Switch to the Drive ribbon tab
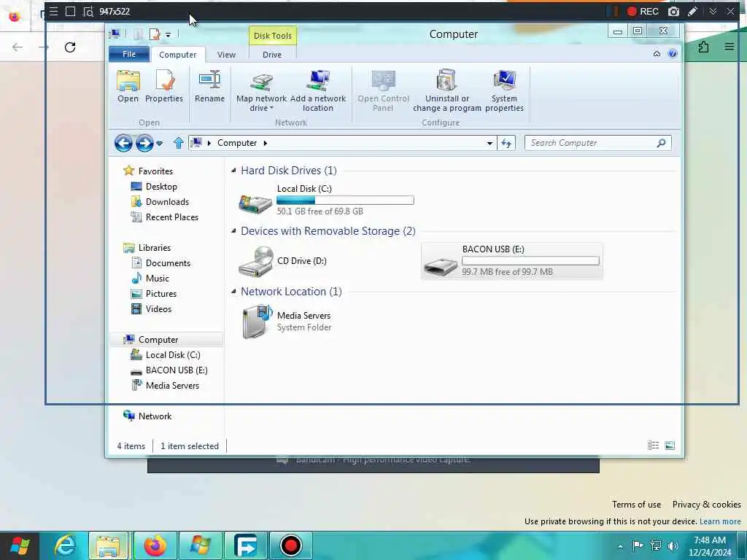The image size is (747, 560). tap(272, 55)
